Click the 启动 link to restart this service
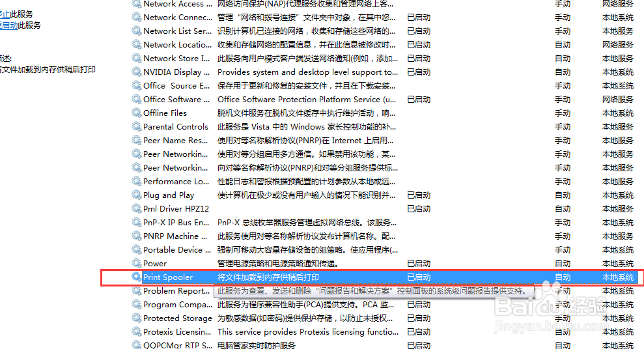Viewport: 644px width, 349px height. point(8,25)
